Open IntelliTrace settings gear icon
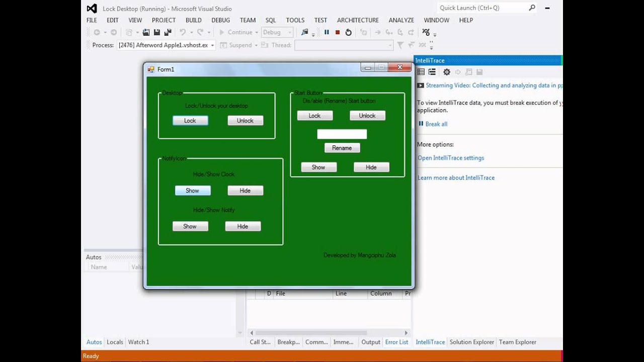 tap(446, 72)
